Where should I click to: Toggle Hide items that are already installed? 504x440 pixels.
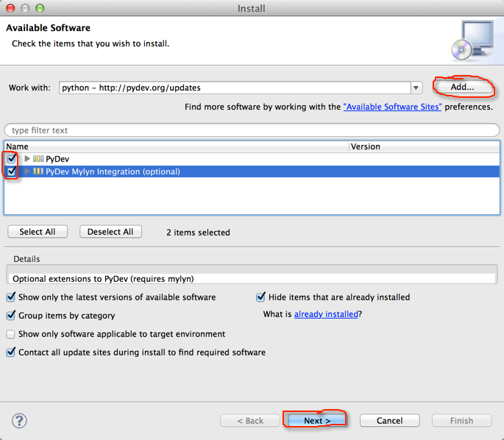260,297
